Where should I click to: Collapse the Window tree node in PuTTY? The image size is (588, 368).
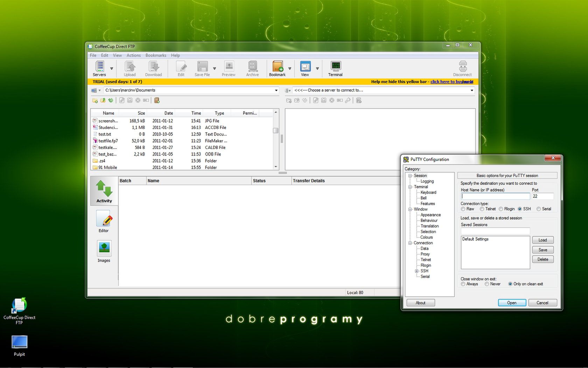[410, 209]
